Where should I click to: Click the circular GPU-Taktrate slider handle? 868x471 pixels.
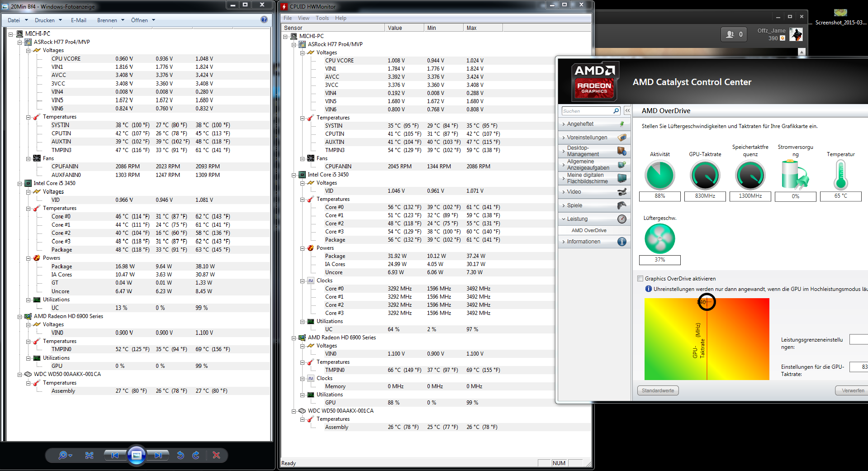coord(707,302)
